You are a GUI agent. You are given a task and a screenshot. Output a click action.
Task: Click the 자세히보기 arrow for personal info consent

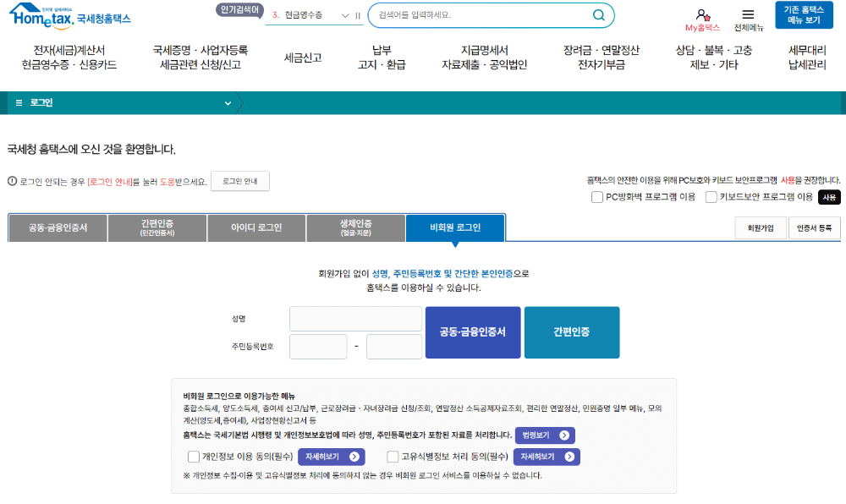coord(355,457)
